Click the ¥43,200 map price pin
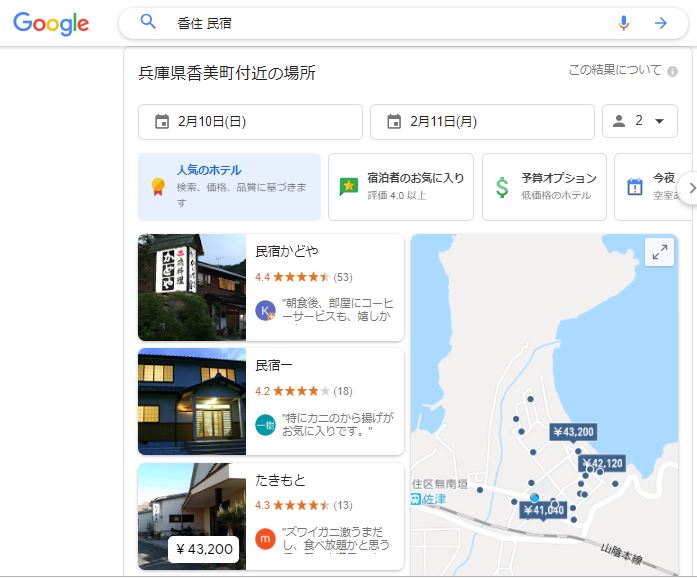The width and height of the screenshot is (697, 578). tap(573, 432)
